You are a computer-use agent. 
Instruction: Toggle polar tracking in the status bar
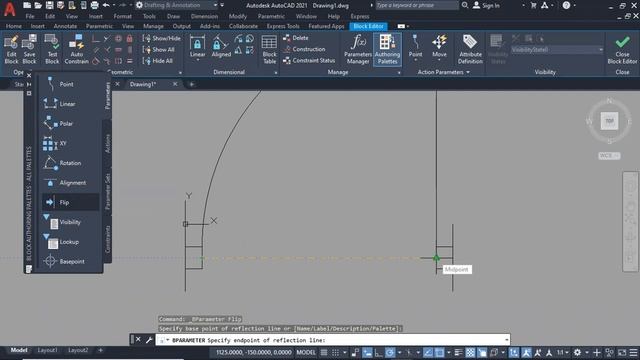coord(390,352)
